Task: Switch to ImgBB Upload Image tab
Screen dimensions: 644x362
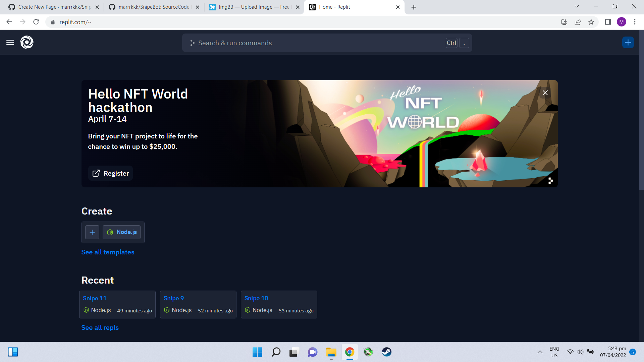Action: click(x=253, y=7)
